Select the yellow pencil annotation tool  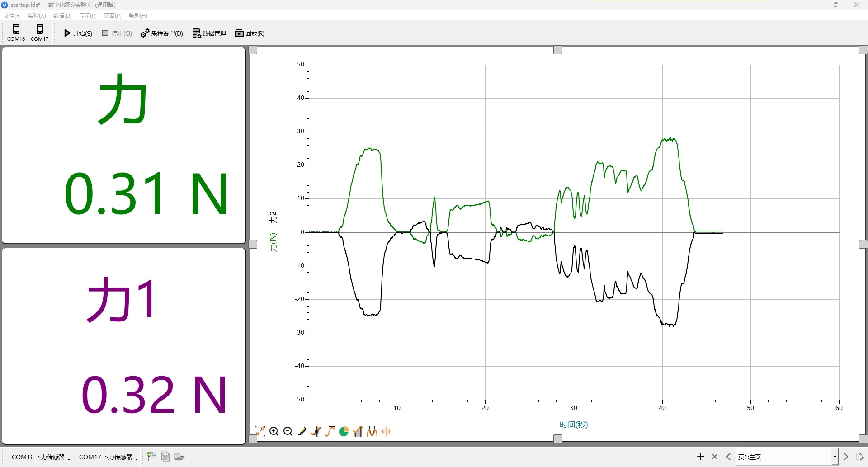(302, 431)
